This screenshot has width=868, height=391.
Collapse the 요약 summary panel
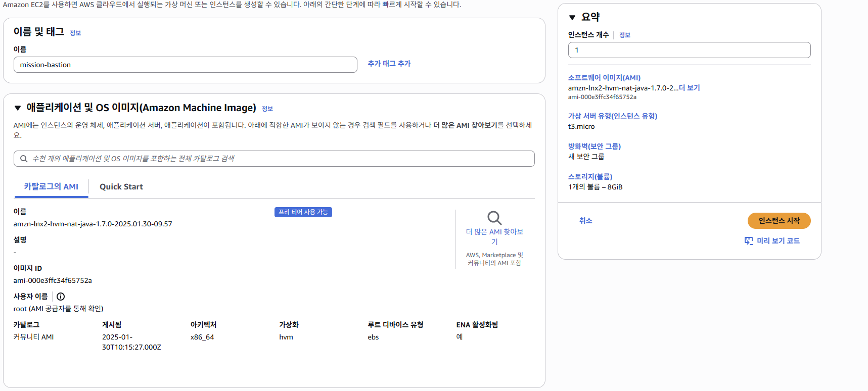point(572,18)
